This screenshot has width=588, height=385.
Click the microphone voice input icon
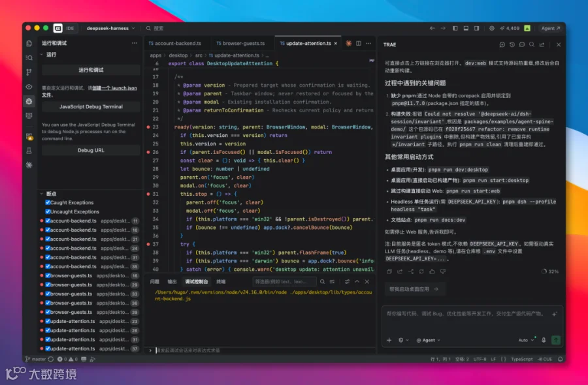click(544, 340)
